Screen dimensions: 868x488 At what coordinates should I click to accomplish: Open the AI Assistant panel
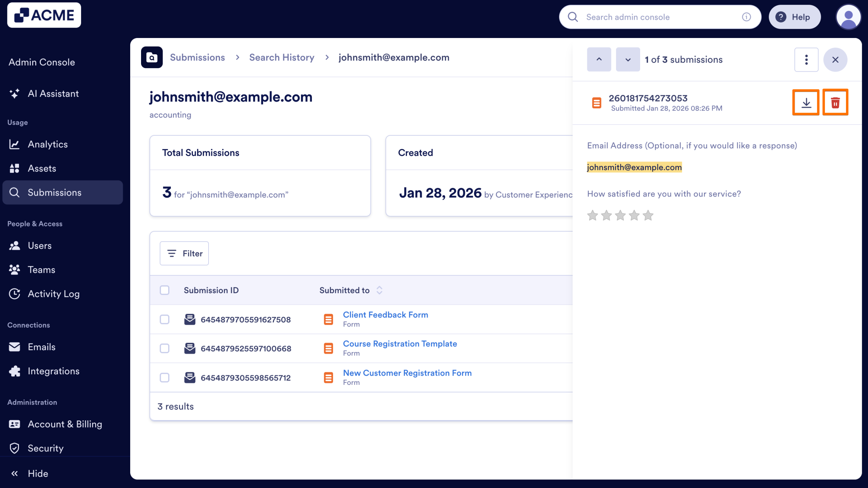[53, 94]
